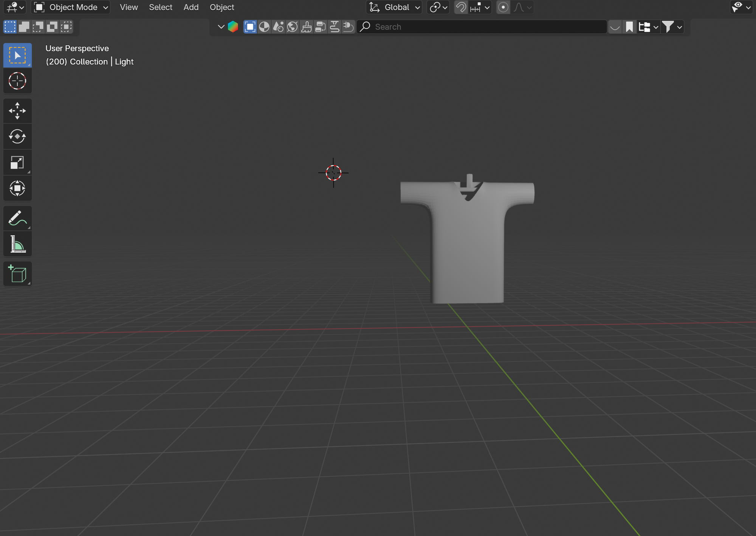Select the Cursor tool
756x536 pixels.
coord(17,81)
